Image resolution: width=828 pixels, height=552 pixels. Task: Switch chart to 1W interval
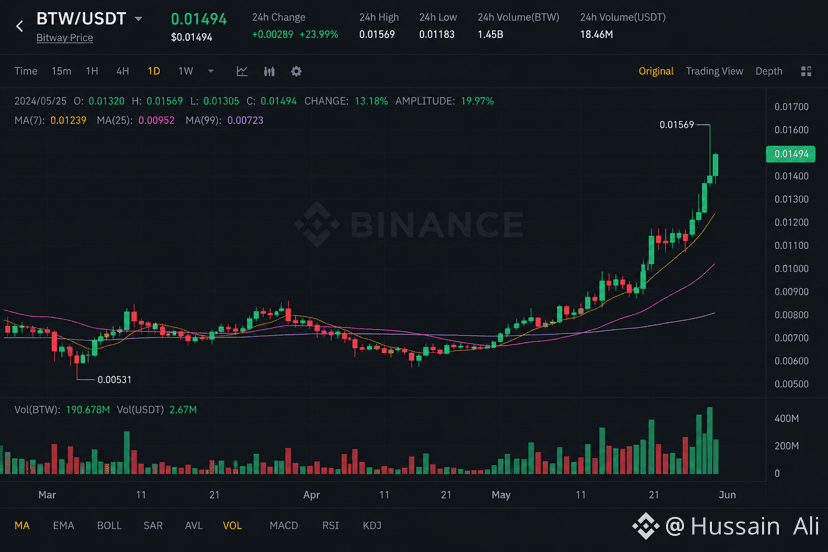click(x=185, y=71)
